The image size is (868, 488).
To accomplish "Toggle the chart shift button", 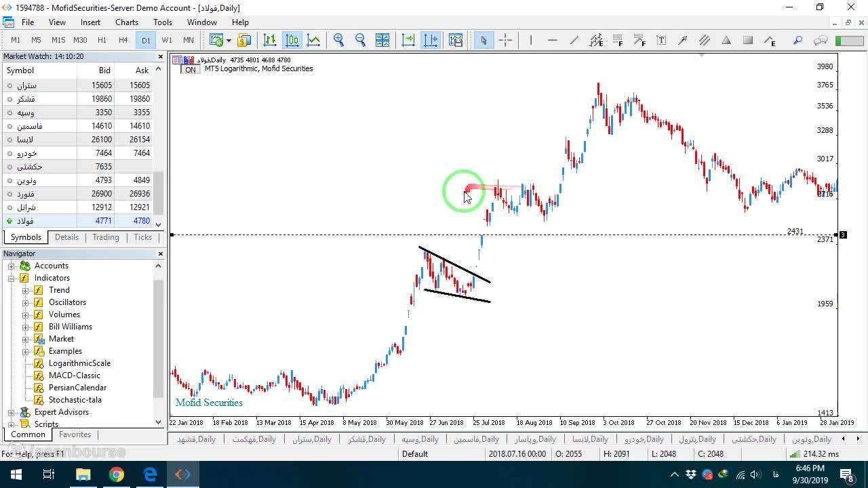I will click(431, 40).
